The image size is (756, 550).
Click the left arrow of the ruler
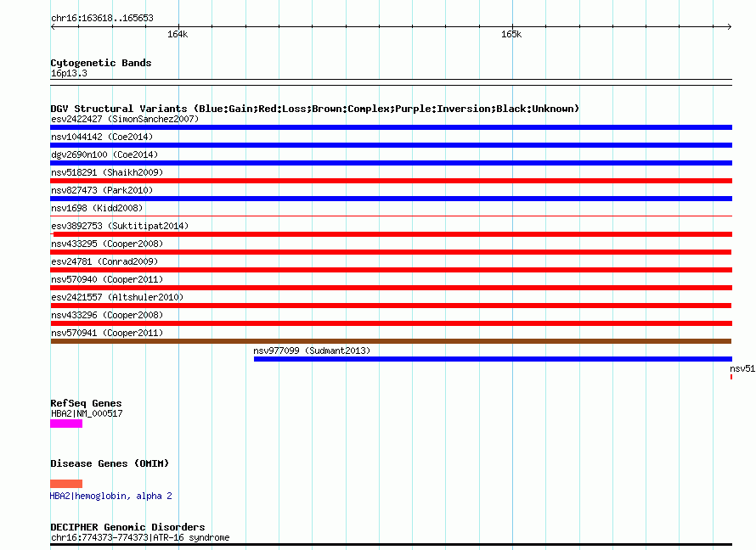pyautogui.click(x=53, y=26)
